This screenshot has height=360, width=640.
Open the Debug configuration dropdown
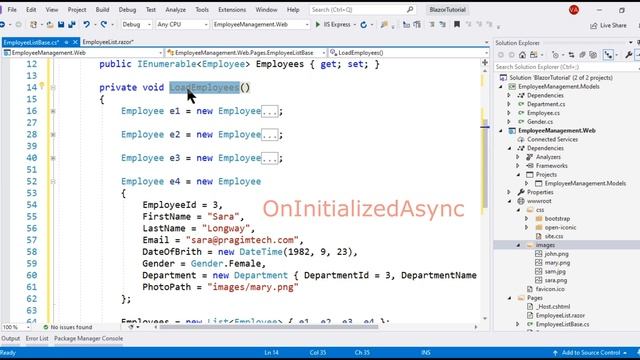[x=136, y=24]
